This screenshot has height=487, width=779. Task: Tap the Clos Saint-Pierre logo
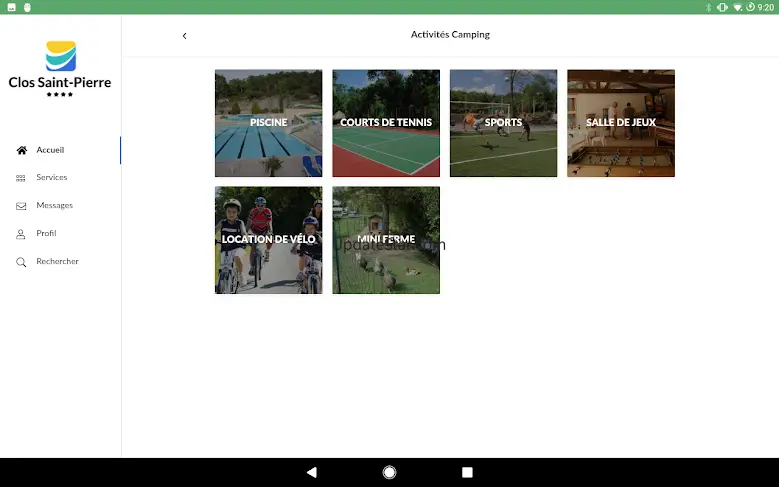[60, 69]
